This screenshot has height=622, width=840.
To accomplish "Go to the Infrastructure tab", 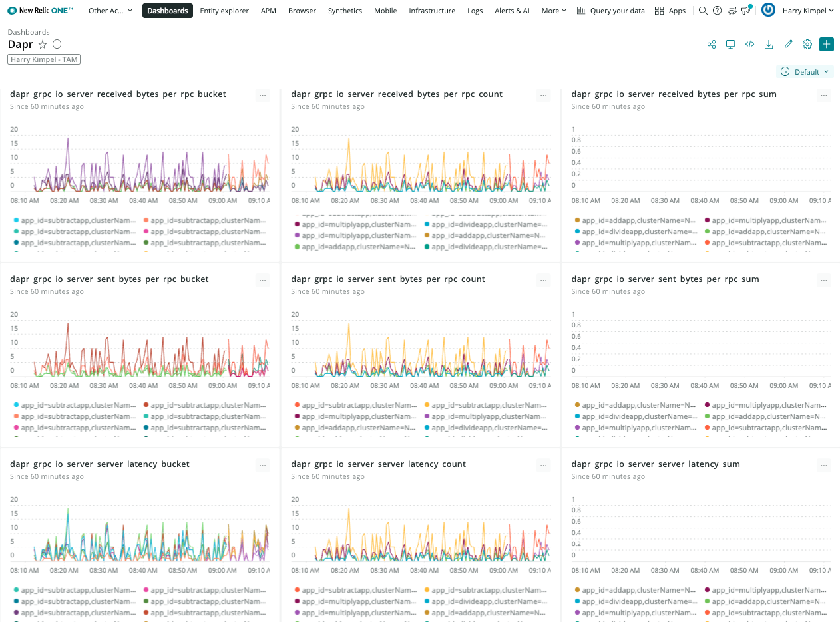I will (x=432, y=11).
